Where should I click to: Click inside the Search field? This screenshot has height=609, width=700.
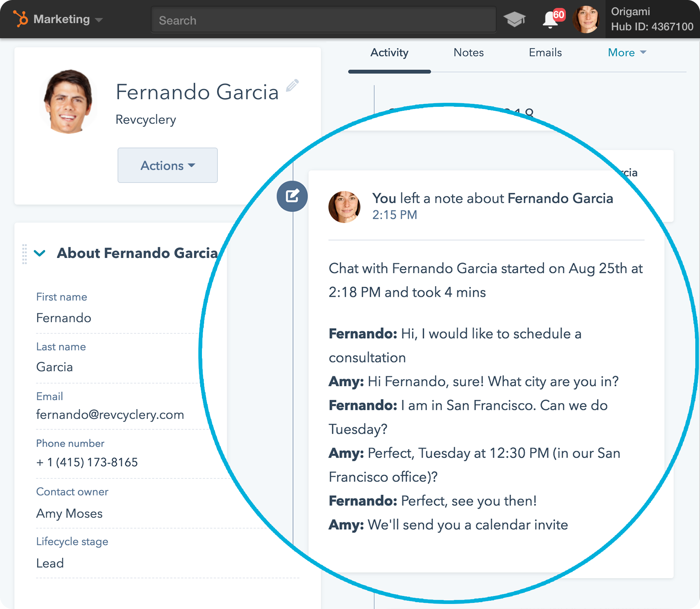point(323,20)
